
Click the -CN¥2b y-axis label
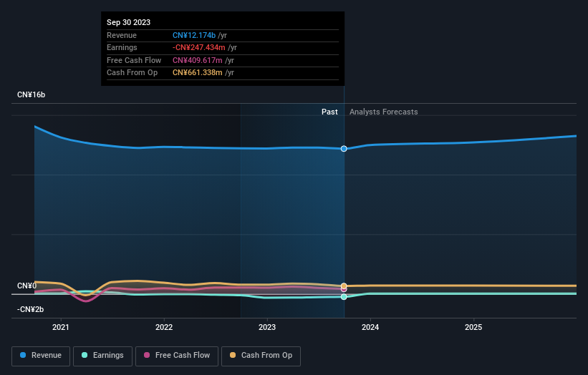30,309
